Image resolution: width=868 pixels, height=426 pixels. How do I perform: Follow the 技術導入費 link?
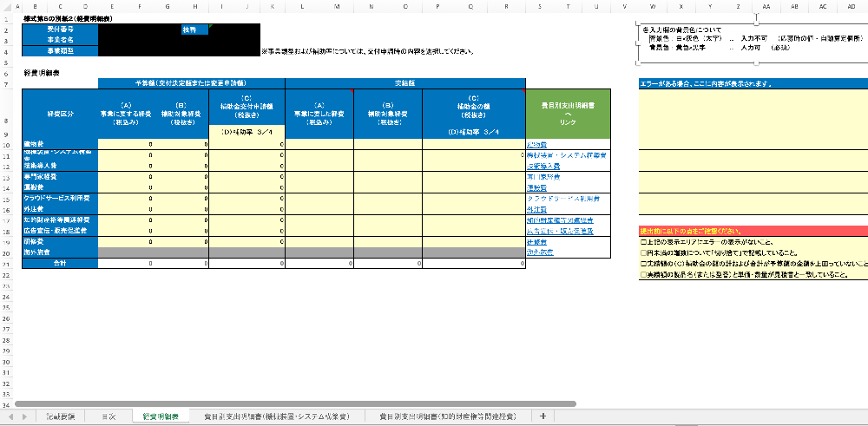(x=543, y=166)
